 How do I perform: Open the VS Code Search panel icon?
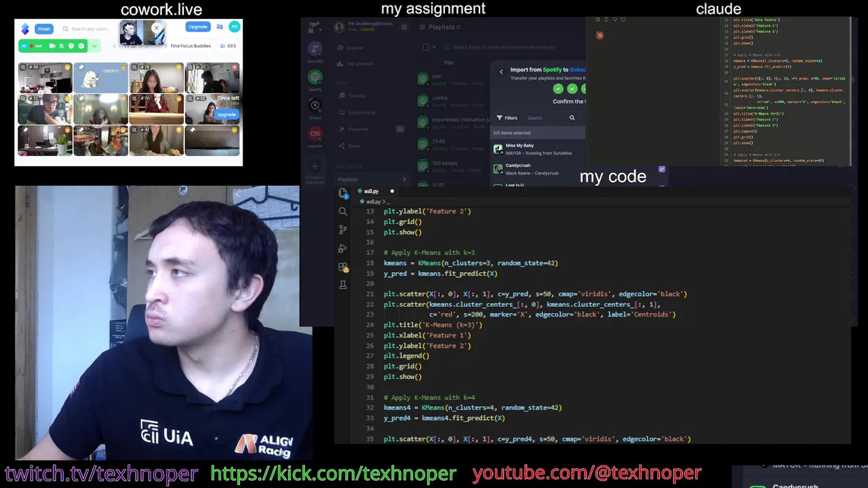(343, 211)
